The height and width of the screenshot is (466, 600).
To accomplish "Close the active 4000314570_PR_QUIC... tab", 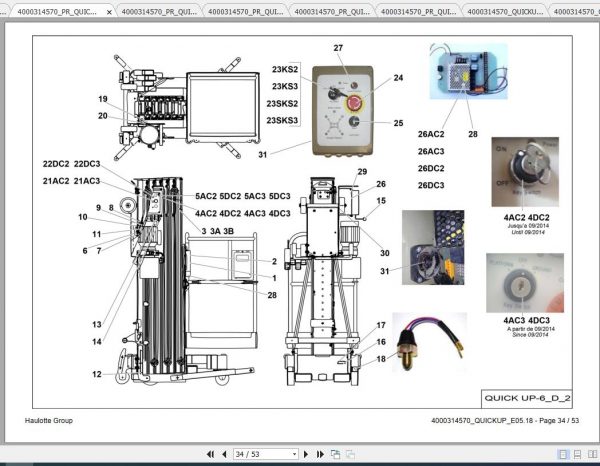I will click(x=109, y=12).
